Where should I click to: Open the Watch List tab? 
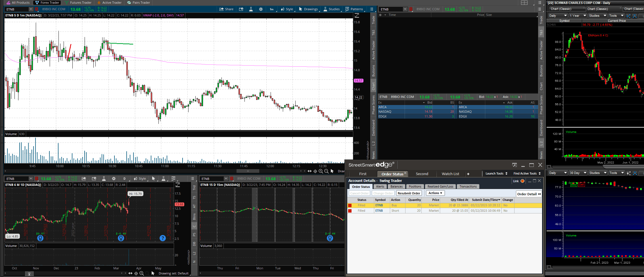(450, 174)
